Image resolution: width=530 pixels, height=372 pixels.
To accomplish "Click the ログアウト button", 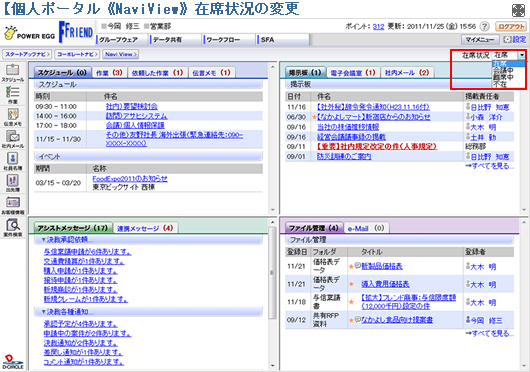I will tap(511, 27).
